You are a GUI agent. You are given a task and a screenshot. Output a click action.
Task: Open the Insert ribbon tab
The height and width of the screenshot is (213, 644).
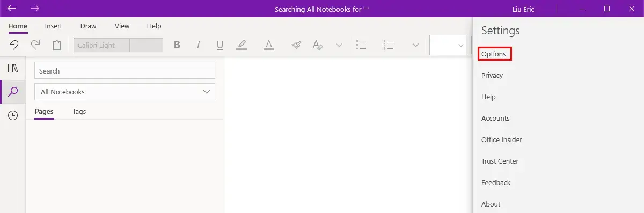pos(54,26)
